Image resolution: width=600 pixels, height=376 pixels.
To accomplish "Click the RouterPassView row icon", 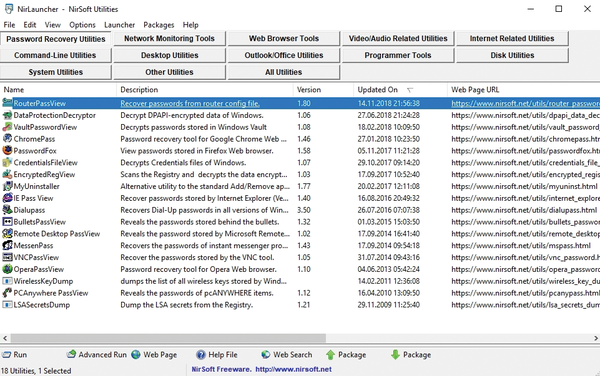I will tap(7, 103).
